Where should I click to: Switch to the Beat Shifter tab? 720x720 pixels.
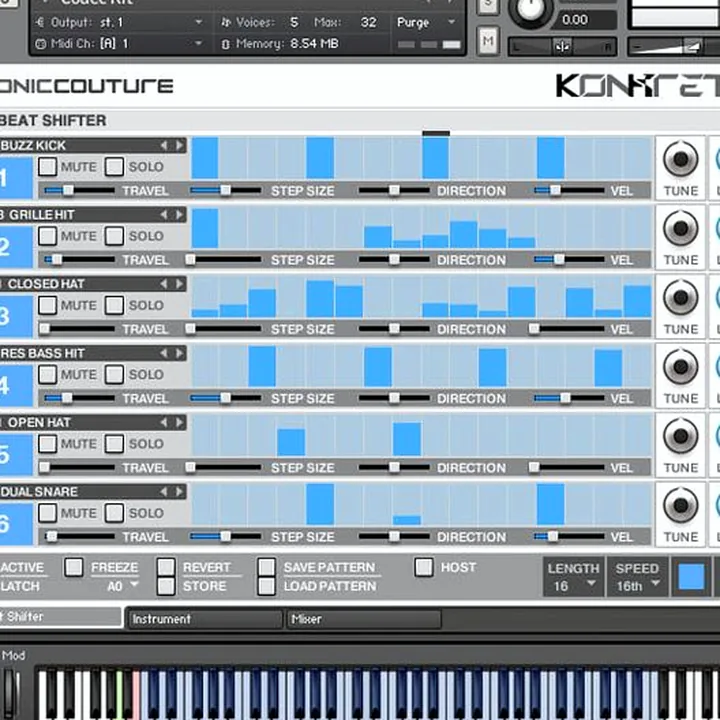pyautogui.click(x=61, y=617)
